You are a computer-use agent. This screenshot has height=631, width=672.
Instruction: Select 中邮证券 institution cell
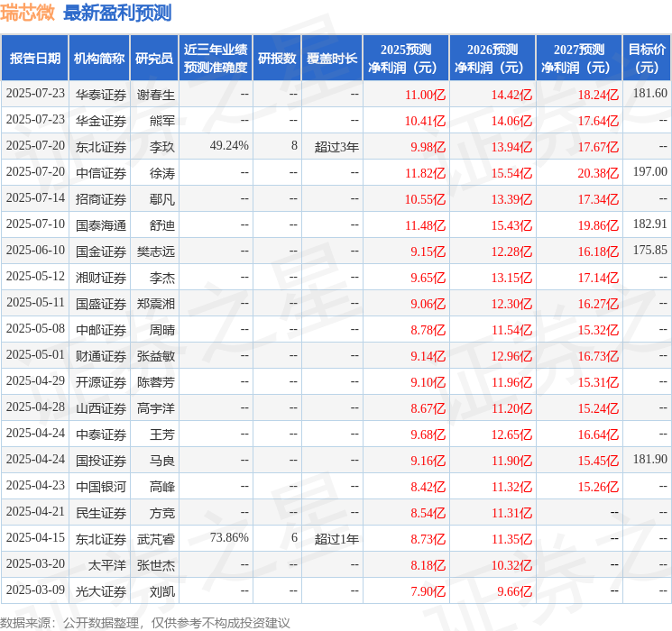(x=101, y=330)
